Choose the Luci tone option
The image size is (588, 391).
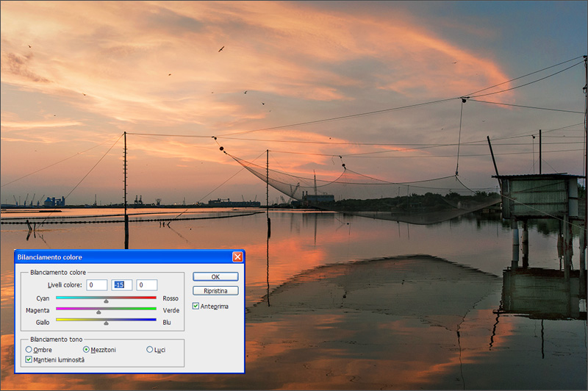(x=150, y=350)
